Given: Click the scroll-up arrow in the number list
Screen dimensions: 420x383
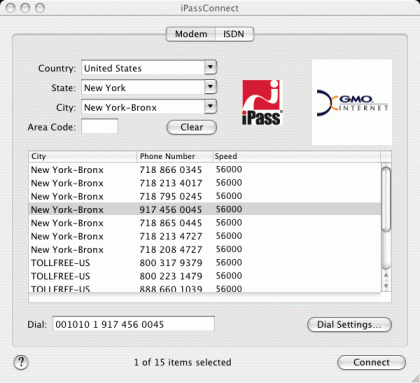Looking at the screenshot, I should (386, 275).
